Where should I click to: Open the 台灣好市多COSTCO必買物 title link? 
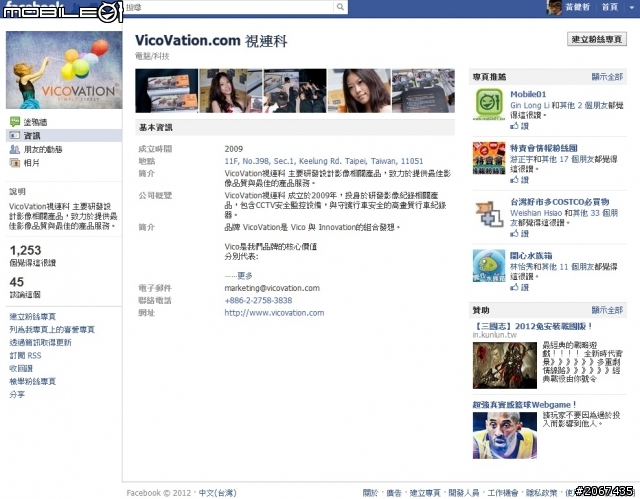point(560,202)
